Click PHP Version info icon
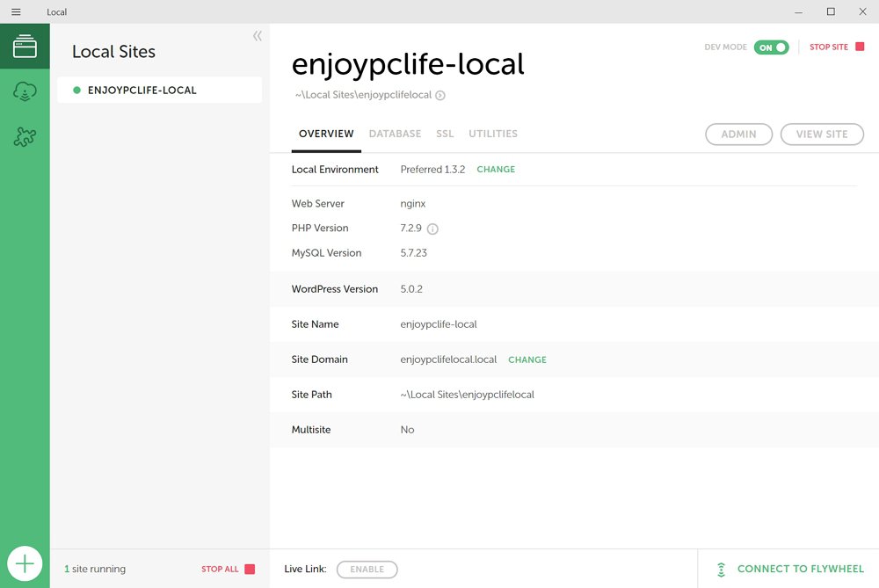This screenshot has width=879, height=588. click(x=432, y=229)
